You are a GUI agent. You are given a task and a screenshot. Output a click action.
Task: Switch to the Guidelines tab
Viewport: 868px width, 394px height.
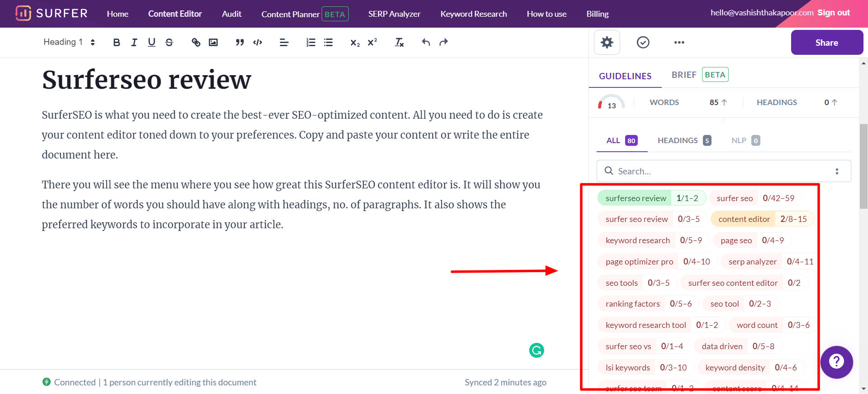pos(625,76)
